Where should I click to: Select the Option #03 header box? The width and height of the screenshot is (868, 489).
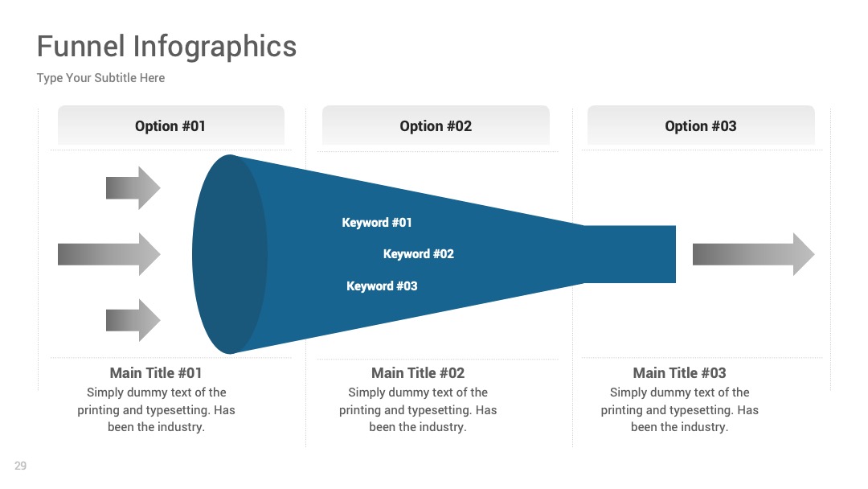[701, 125]
